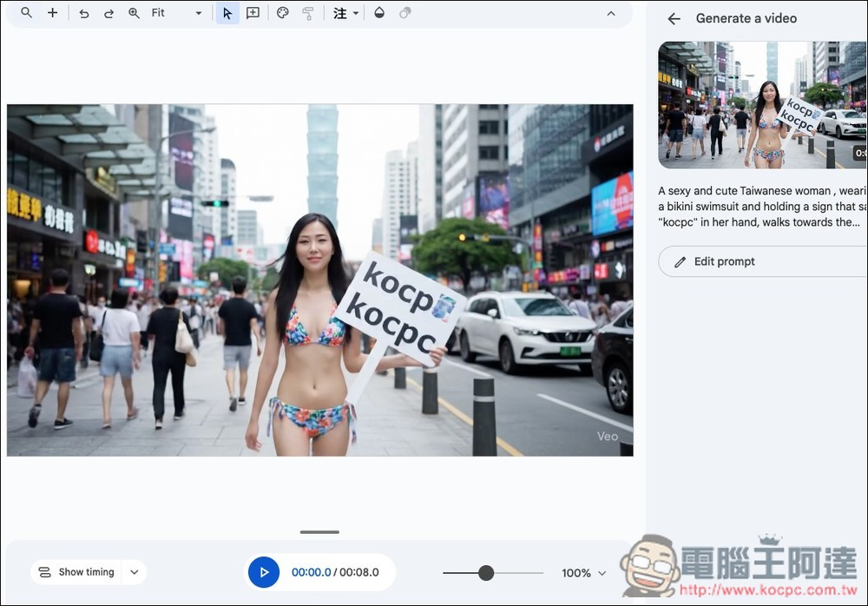Play the video preview
The image size is (868, 606).
coord(264,572)
